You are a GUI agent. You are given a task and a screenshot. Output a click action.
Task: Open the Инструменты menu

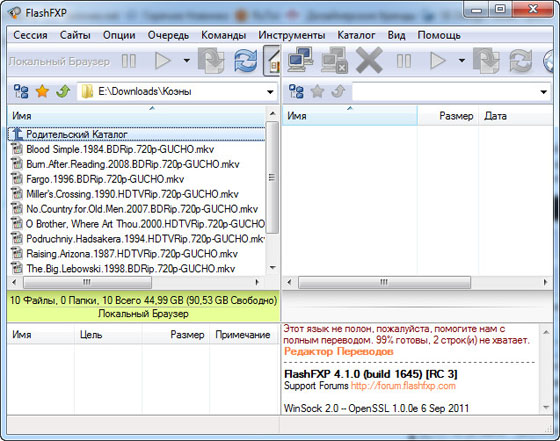click(292, 35)
